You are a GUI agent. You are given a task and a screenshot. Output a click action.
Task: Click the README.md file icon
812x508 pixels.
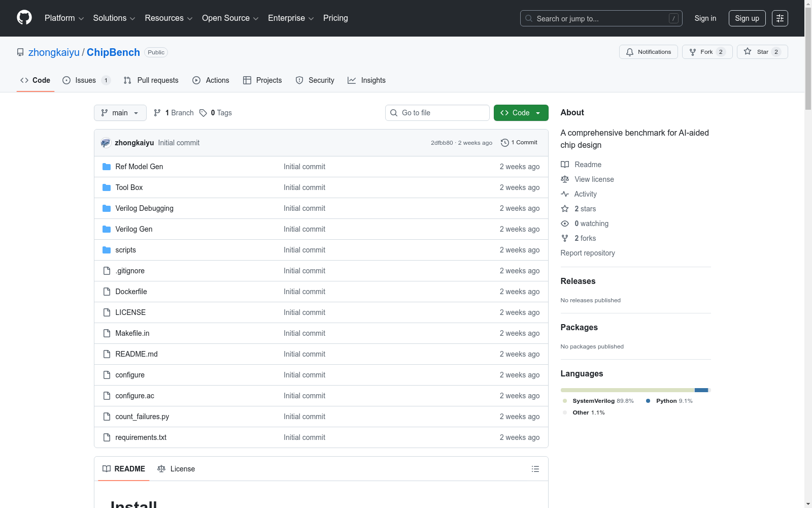[107, 354]
